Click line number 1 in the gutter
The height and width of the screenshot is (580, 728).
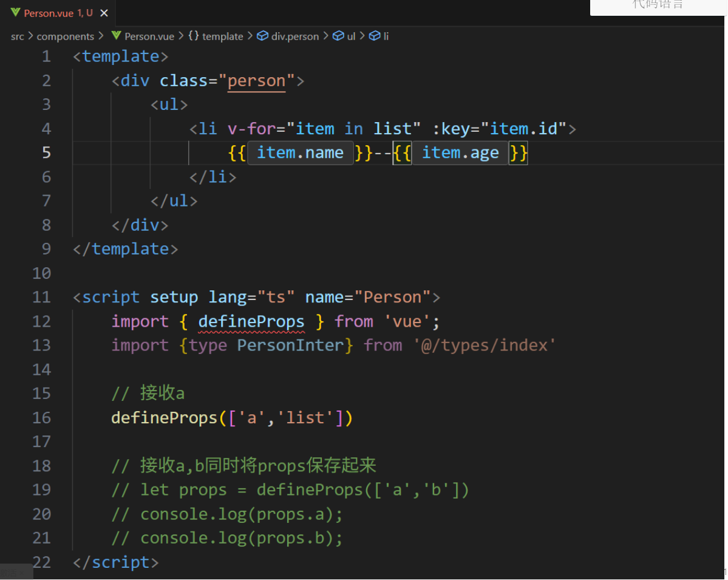46,56
